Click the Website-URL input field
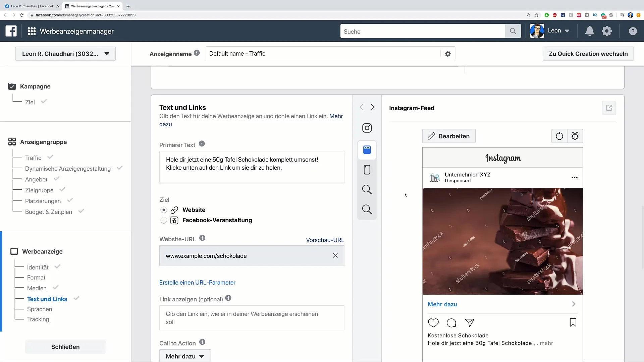The image size is (644, 362). (x=252, y=255)
